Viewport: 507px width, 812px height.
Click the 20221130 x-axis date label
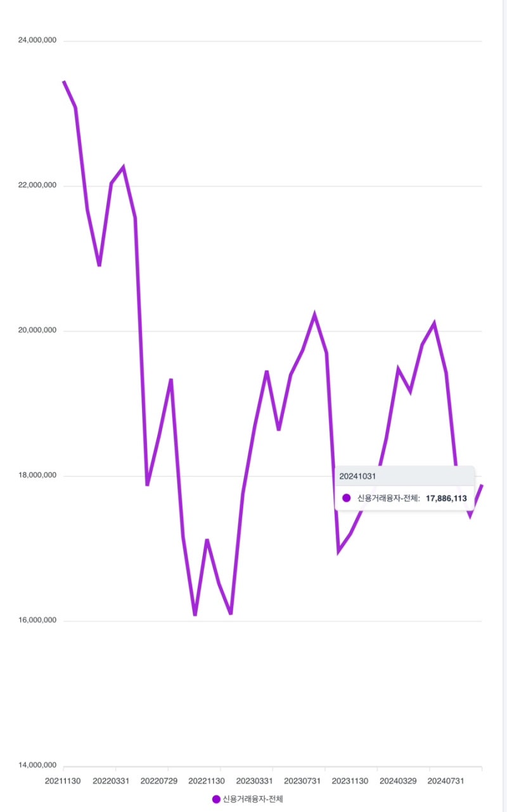click(207, 782)
